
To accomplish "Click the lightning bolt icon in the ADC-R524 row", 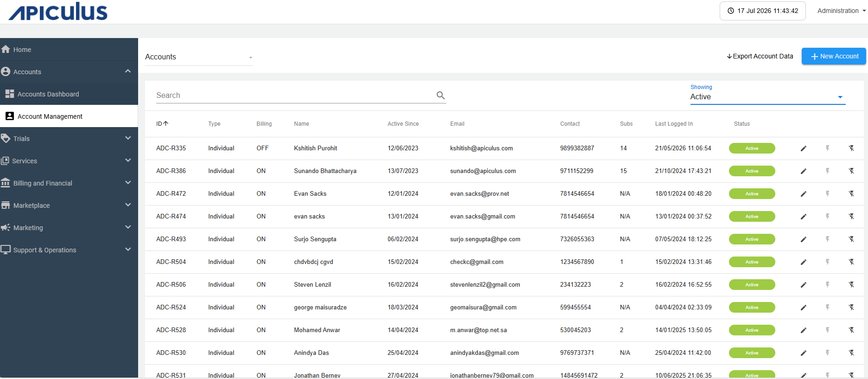I will point(828,308).
